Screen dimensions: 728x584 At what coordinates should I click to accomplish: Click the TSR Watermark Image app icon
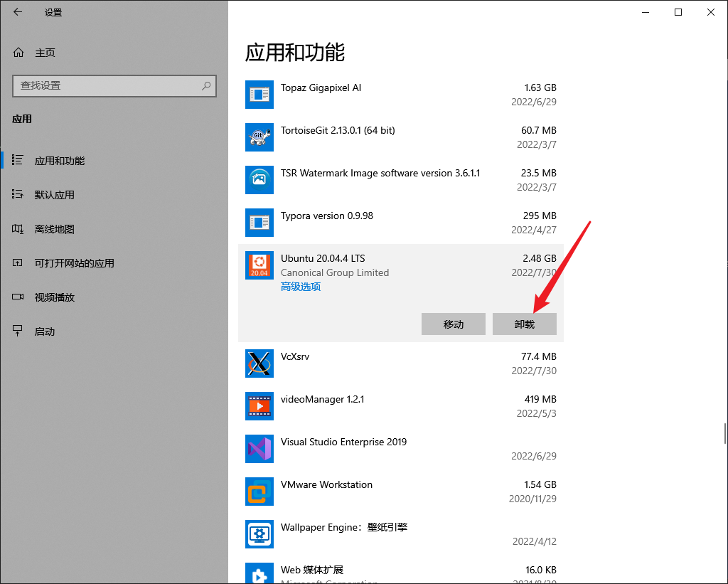click(259, 180)
